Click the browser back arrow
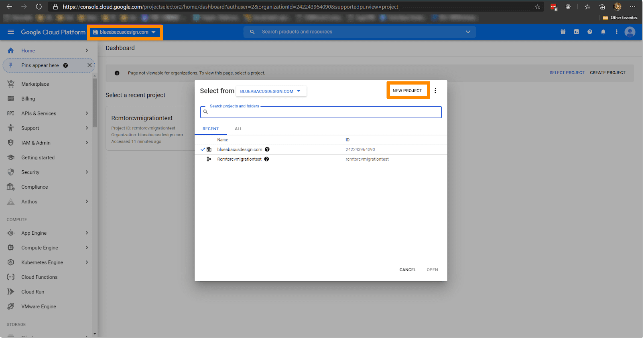The width and height of the screenshot is (644, 339). coord(9,7)
